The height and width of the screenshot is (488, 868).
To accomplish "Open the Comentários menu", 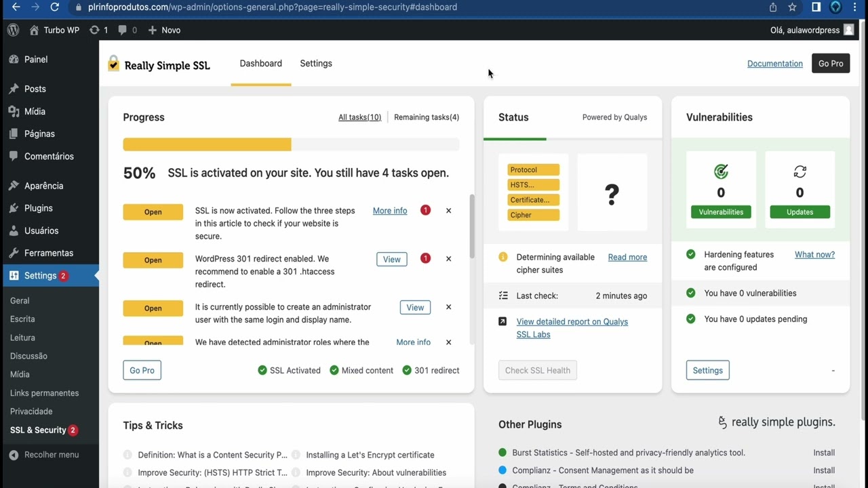I will [x=50, y=156].
